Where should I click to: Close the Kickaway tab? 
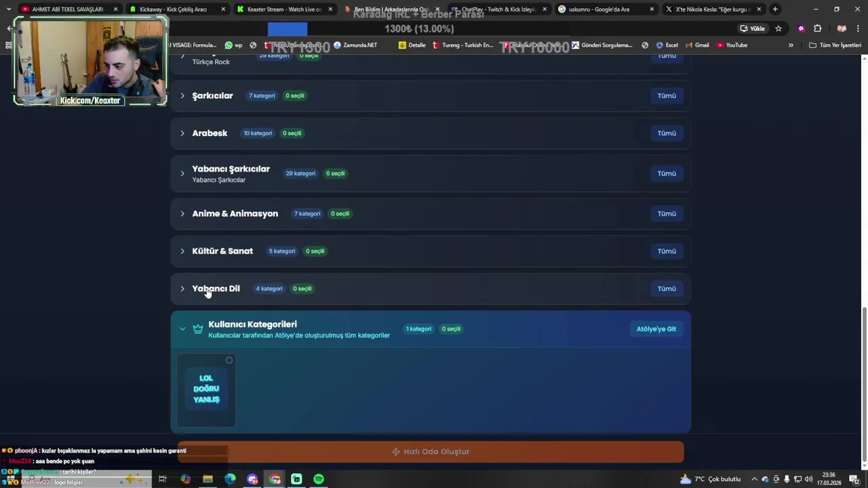[x=223, y=9]
